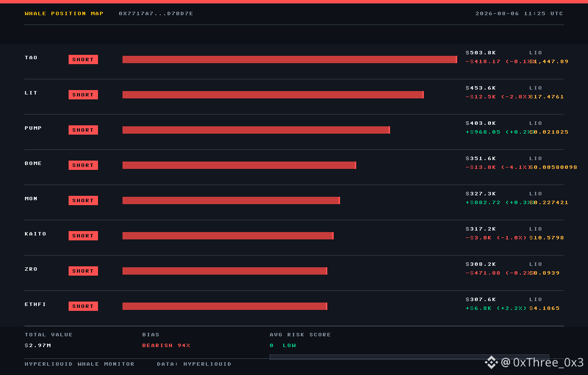Click PUMP PnL value +$968.05
Image resolution: width=588 pixels, height=375 pixels.
pos(483,132)
